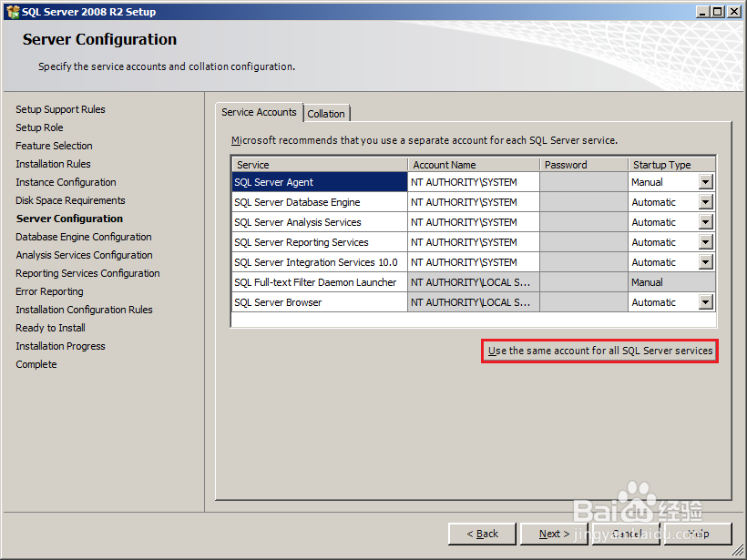Click Database Engine Configuration step

point(84,237)
